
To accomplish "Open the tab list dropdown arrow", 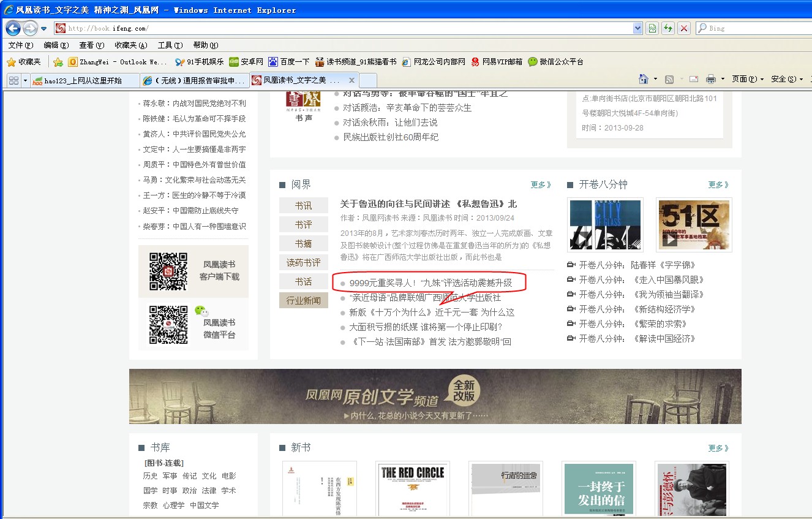I will point(25,80).
